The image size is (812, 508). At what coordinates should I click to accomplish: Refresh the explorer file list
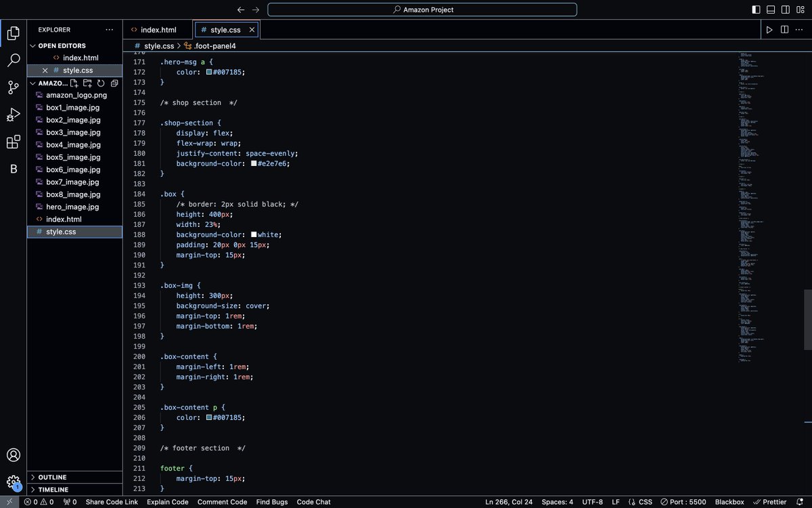pos(100,83)
